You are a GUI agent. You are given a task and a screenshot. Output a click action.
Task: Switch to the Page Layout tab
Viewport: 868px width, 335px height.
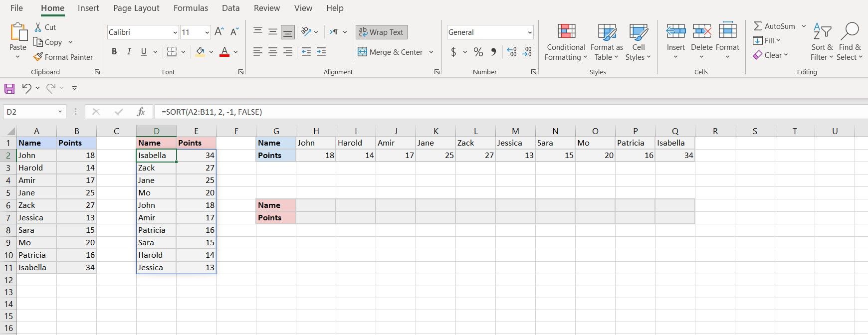point(136,8)
